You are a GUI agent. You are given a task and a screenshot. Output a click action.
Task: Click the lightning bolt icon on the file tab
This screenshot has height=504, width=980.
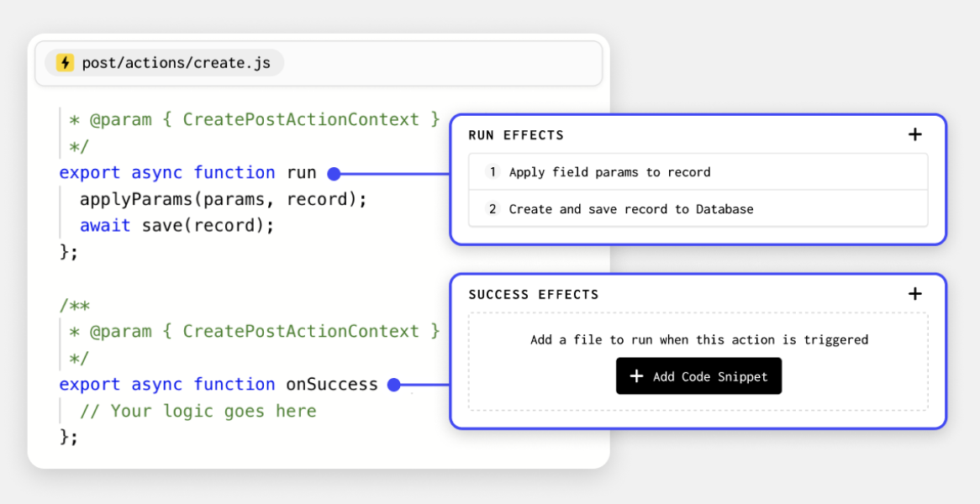click(x=66, y=62)
